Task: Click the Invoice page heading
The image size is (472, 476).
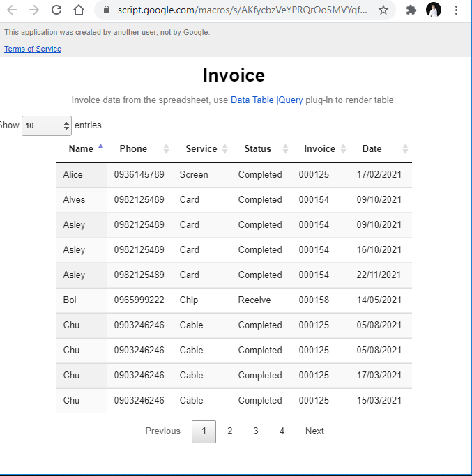Action: [x=234, y=75]
